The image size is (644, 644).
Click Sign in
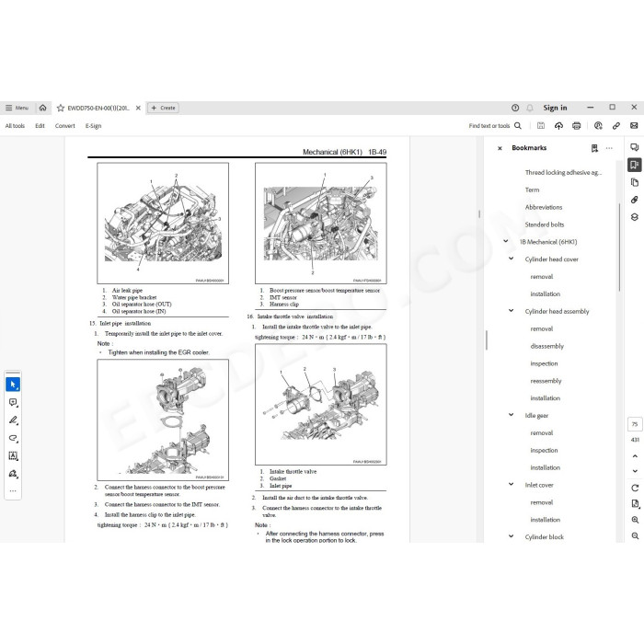click(555, 108)
